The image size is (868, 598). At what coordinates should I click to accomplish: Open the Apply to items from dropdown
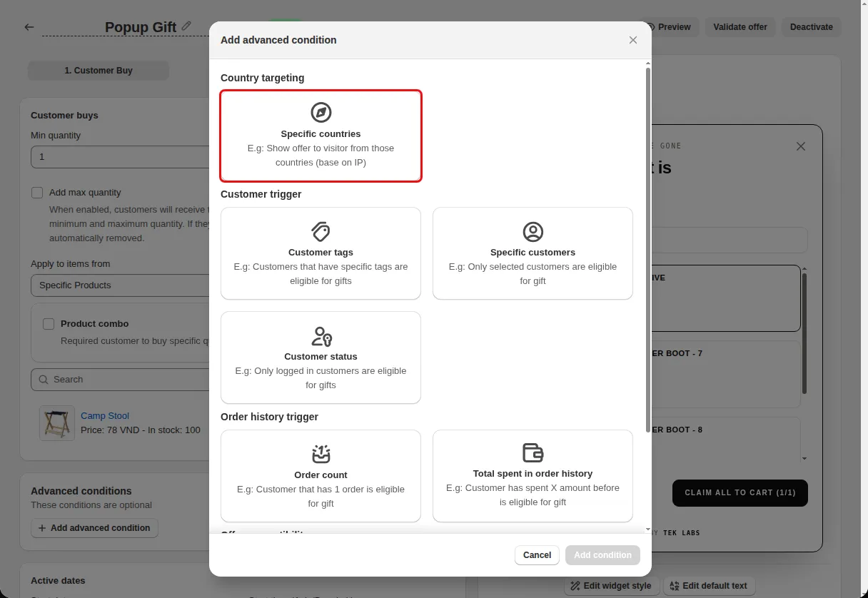point(120,285)
